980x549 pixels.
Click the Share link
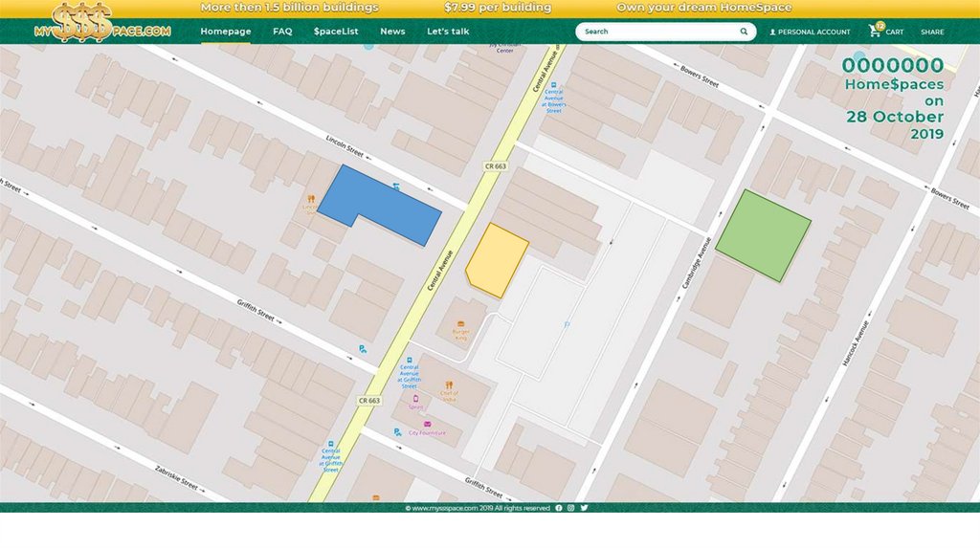coord(932,32)
